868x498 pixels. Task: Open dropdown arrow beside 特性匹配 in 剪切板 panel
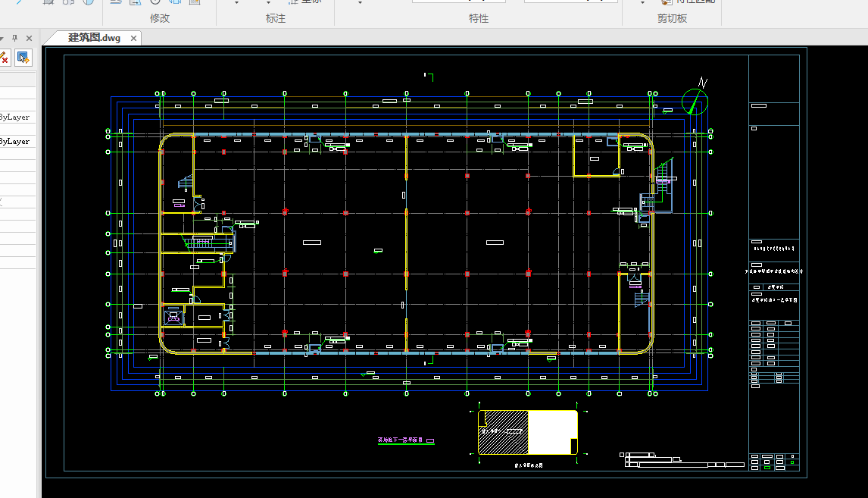[x=642, y=3]
